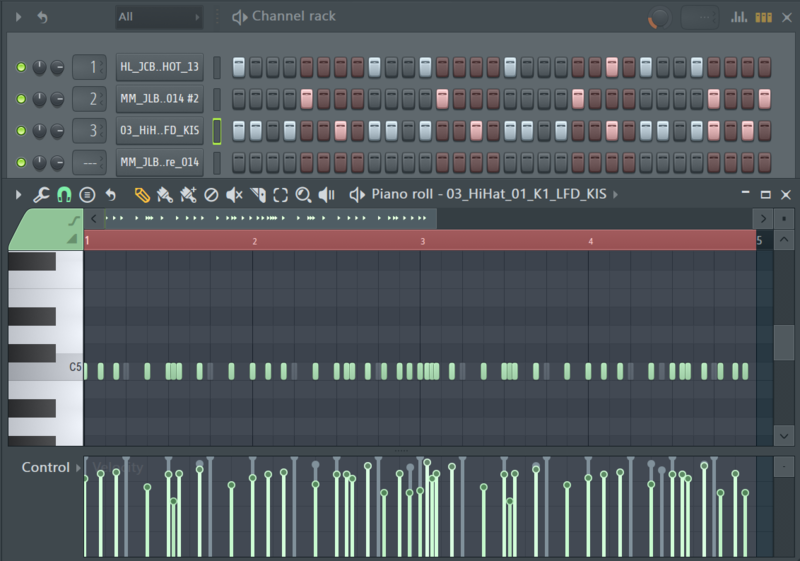Open the MM_JLB..014 #2 channel button
The height and width of the screenshot is (561, 800).
click(x=159, y=99)
